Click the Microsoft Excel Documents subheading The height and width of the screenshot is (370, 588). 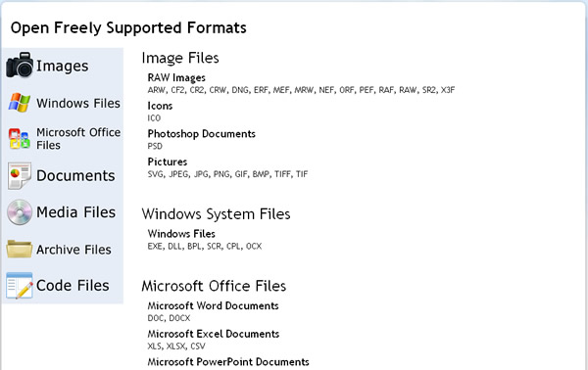(x=214, y=334)
